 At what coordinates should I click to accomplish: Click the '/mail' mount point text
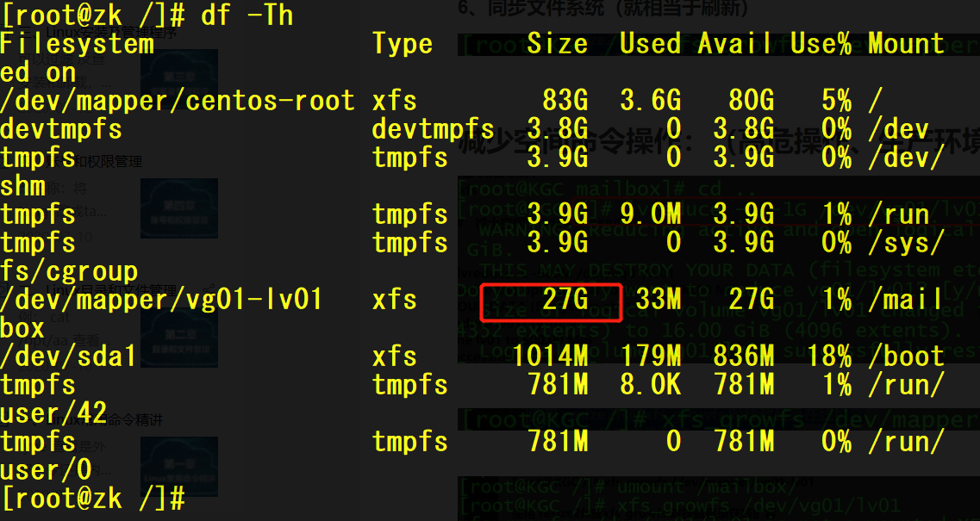[906, 300]
